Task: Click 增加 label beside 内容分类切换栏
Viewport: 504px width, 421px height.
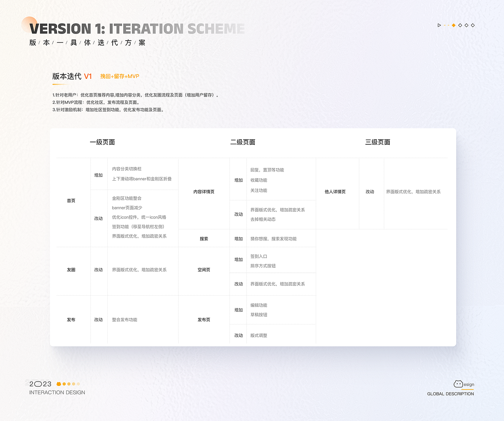Action: [x=98, y=175]
